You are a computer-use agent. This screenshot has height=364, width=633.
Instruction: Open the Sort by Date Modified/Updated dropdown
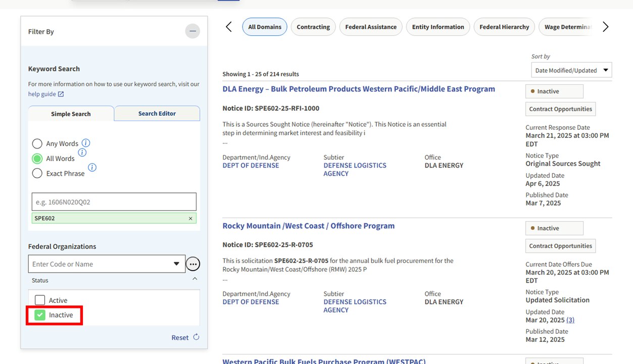[x=571, y=70]
